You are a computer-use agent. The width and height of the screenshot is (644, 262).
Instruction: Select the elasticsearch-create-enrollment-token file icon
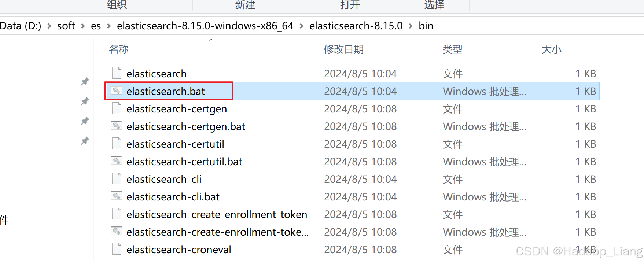(x=117, y=214)
